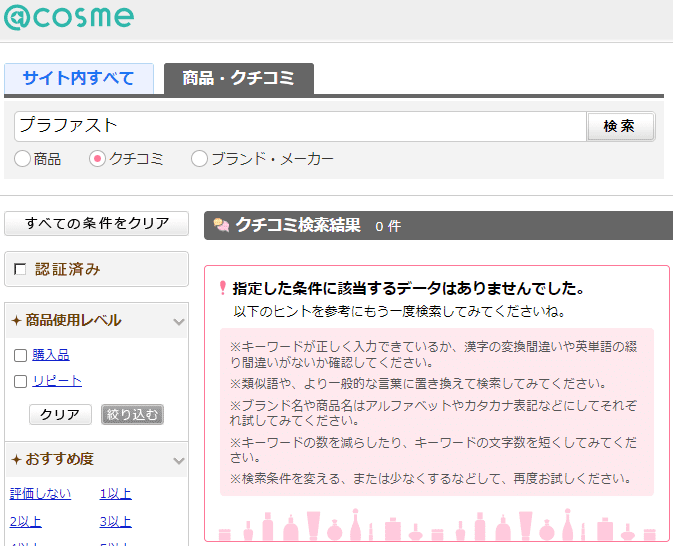Click 指定した条件に該当するデータはありませんでした message

tap(408, 288)
